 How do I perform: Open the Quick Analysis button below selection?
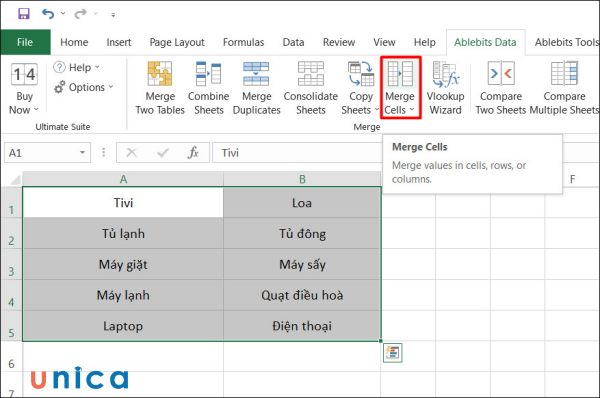coord(393,352)
